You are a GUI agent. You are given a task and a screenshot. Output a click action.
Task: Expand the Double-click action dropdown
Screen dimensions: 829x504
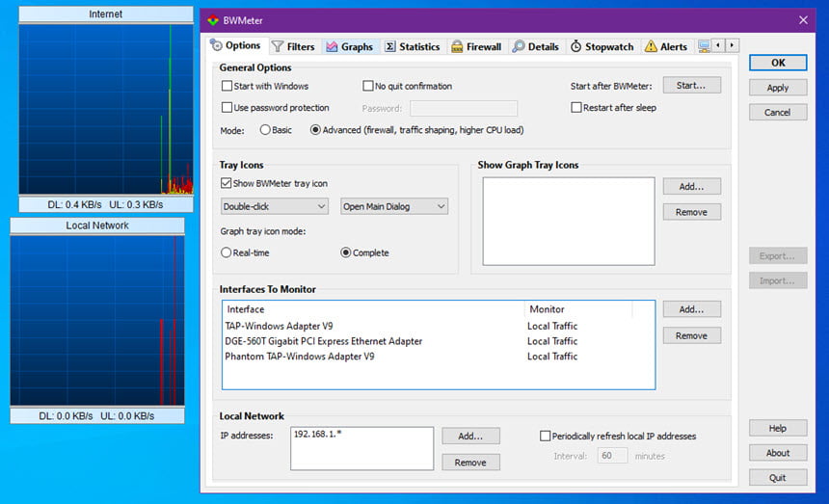coord(275,206)
